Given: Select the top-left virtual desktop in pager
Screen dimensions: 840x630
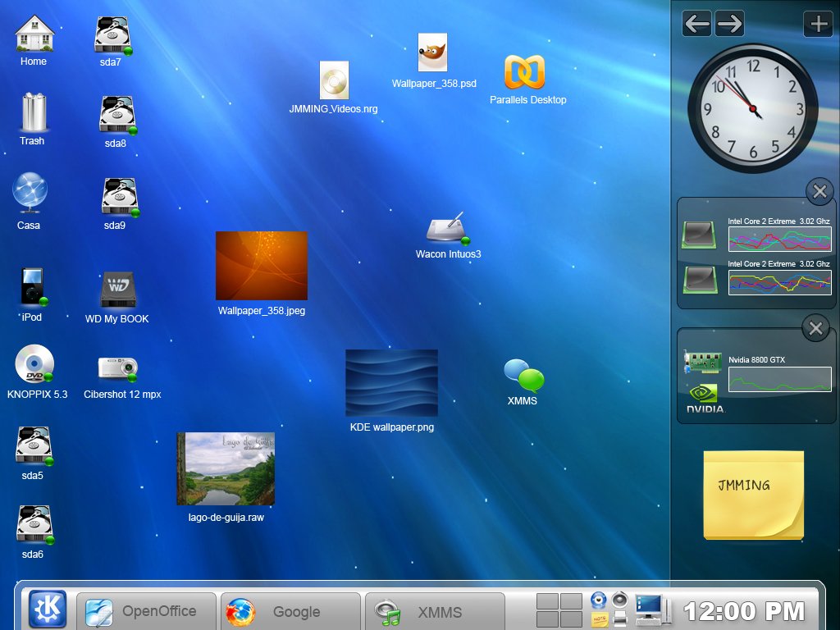Looking at the screenshot, I should (547, 601).
